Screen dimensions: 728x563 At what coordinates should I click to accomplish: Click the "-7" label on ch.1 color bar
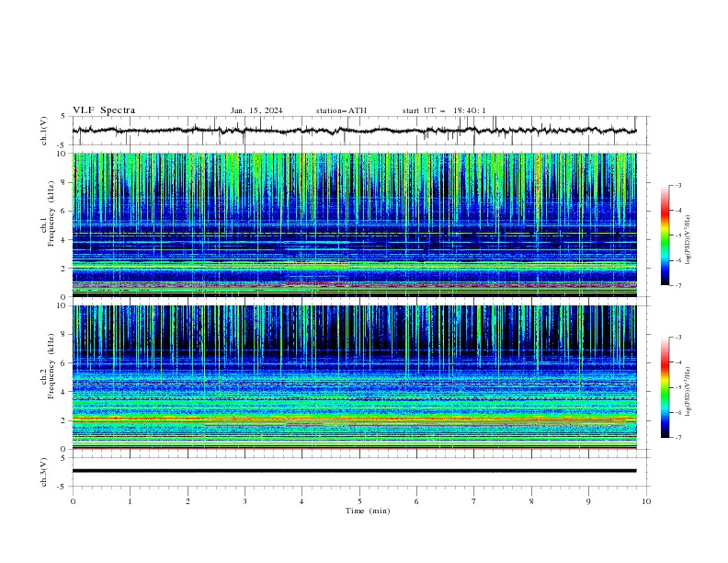tap(677, 285)
